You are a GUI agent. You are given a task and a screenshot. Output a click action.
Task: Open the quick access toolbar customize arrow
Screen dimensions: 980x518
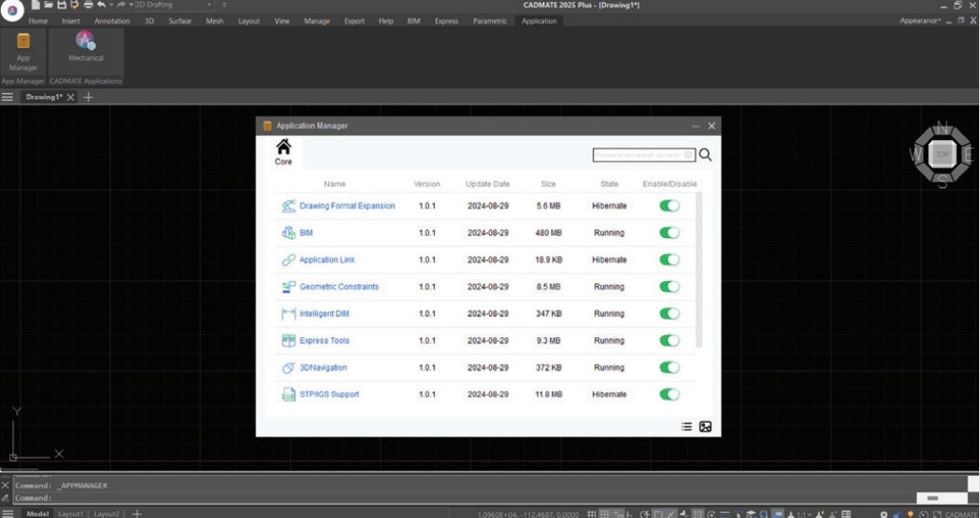coord(224,5)
